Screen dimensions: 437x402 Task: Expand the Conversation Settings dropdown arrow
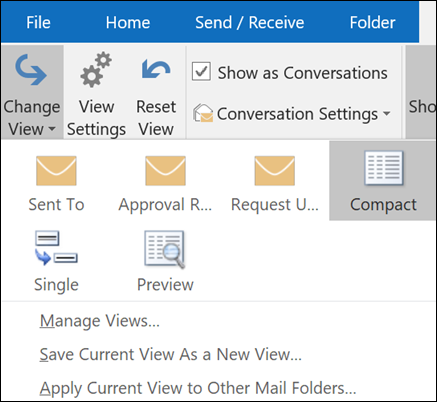(387, 113)
